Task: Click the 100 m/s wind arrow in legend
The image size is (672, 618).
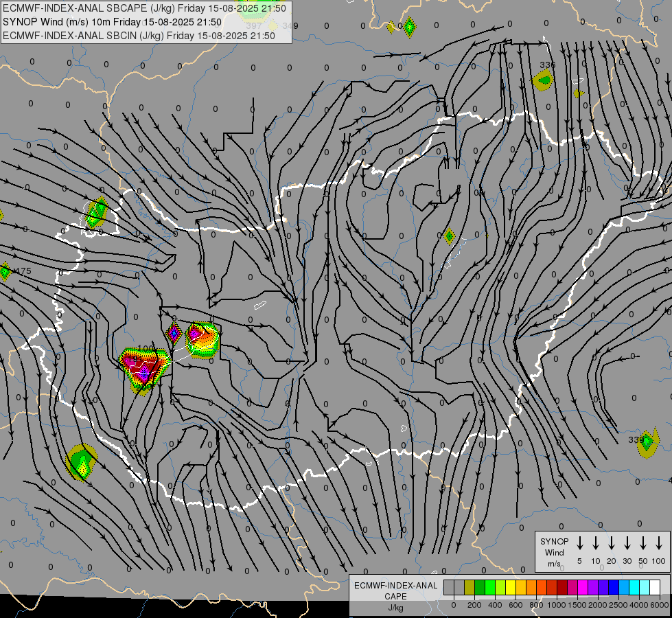Action: click(x=659, y=543)
